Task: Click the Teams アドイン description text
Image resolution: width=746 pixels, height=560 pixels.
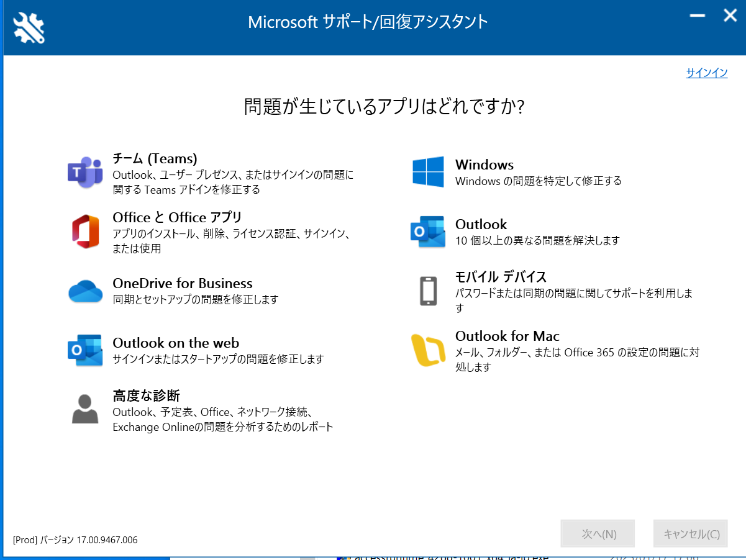Action: tap(233, 183)
